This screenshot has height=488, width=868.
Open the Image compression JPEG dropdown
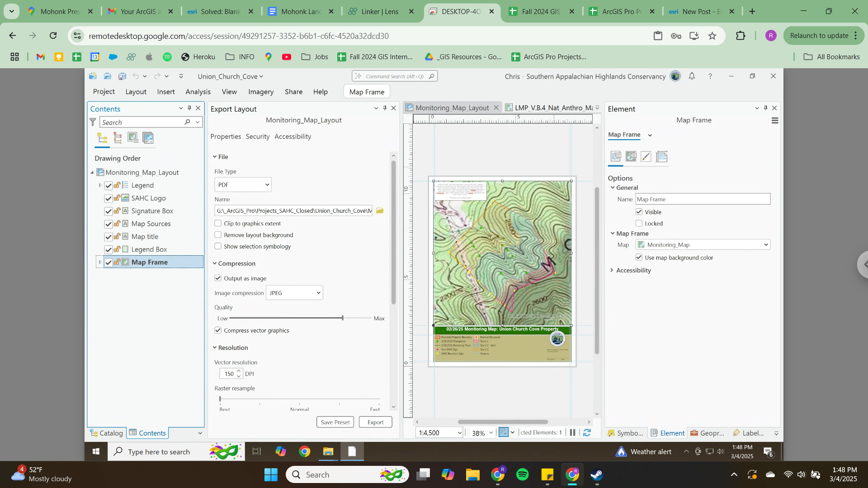point(294,293)
